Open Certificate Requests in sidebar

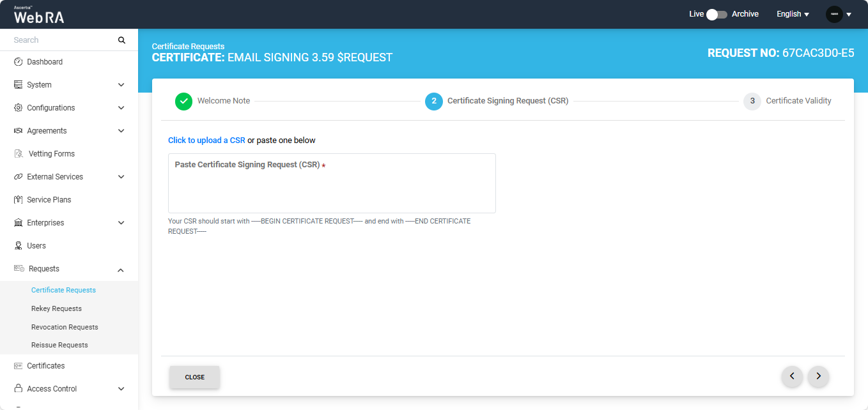63,290
